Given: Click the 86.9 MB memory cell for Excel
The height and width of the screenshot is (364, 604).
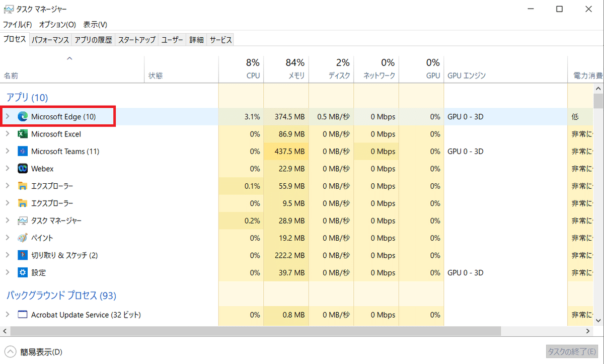Looking at the screenshot, I should click(x=286, y=134).
